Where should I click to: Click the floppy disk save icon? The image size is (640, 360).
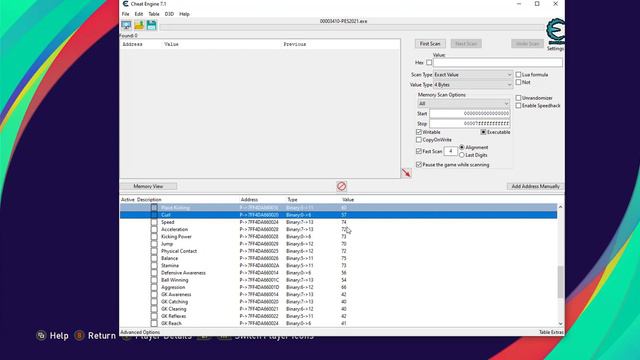tap(151, 25)
